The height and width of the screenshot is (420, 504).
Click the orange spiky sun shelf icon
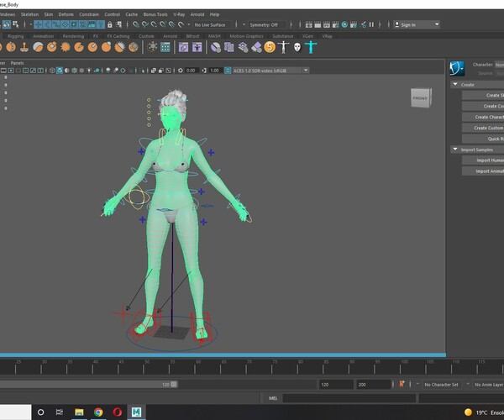[66, 47]
